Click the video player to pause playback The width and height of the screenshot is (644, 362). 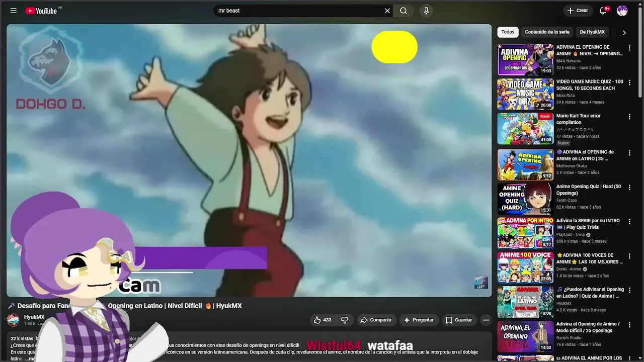click(x=249, y=160)
